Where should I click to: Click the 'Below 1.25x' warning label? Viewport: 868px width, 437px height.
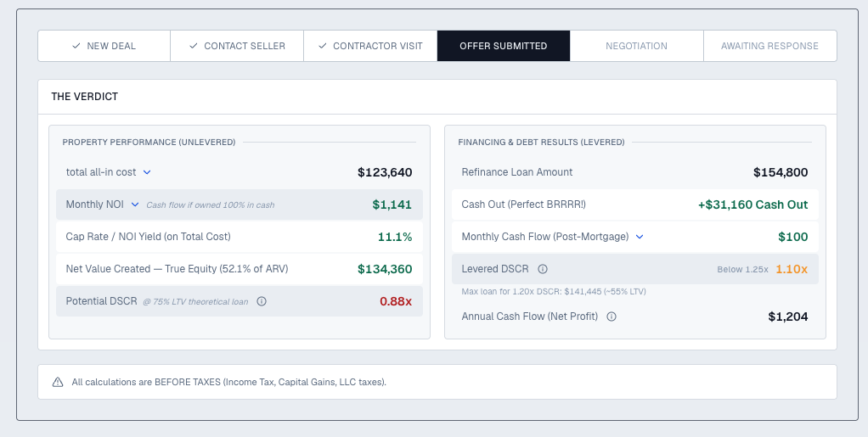coord(742,270)
